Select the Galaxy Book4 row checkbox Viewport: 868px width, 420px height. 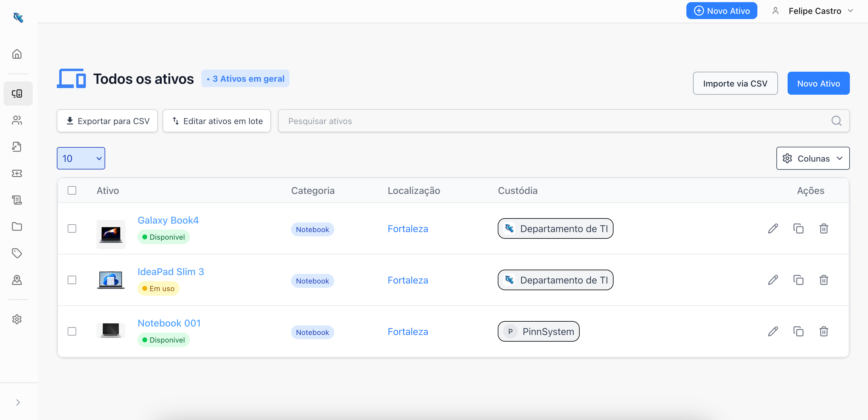pos(72,229)
